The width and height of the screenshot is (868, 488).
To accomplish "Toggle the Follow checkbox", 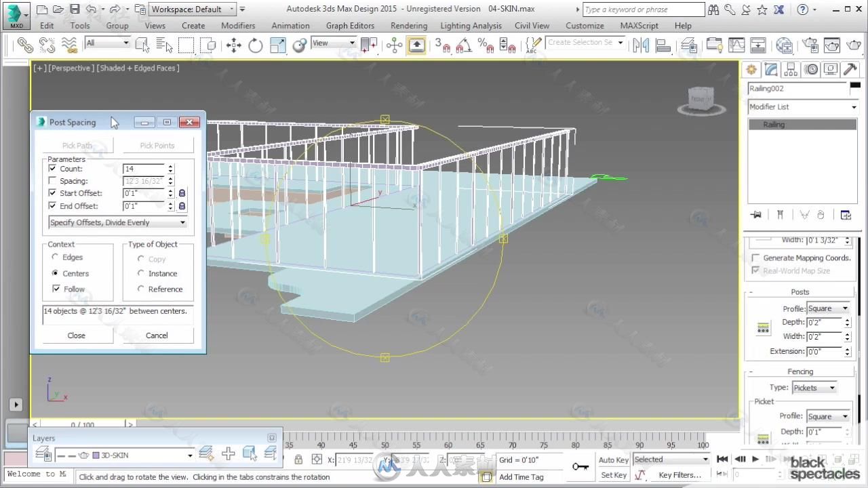I will coord(56,289).
